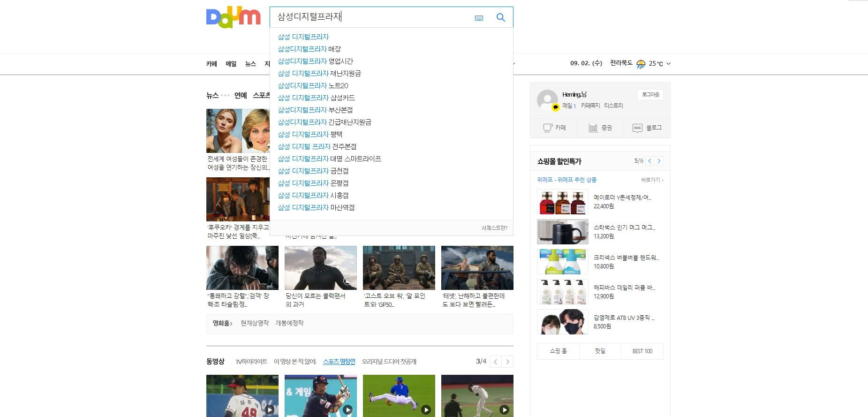Click the profile avatar of Heming
The height and width of the screenshot is (417, 868).
click(547, 100)
